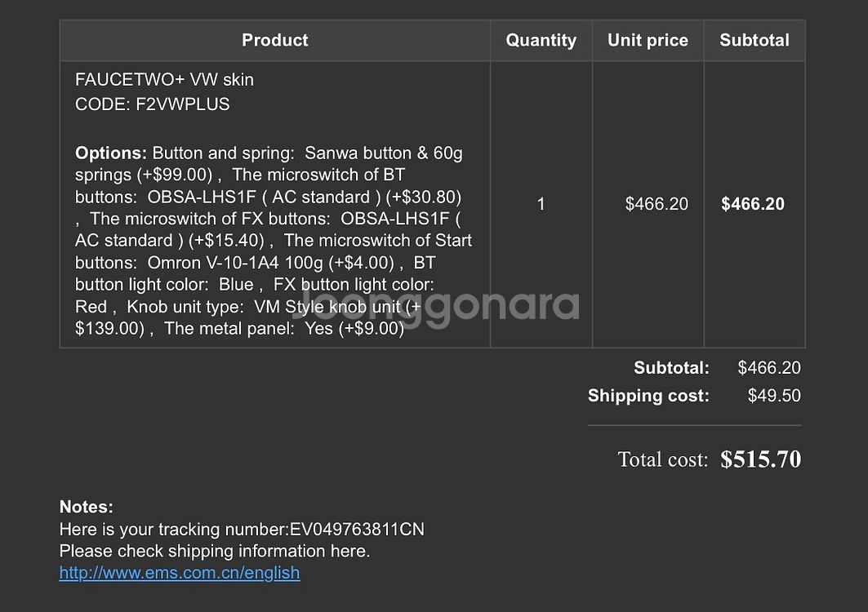The height and width of the screenshot is (612, 868).
Task: Click the Shipping cost value $49.50
Action: (774, 396)
